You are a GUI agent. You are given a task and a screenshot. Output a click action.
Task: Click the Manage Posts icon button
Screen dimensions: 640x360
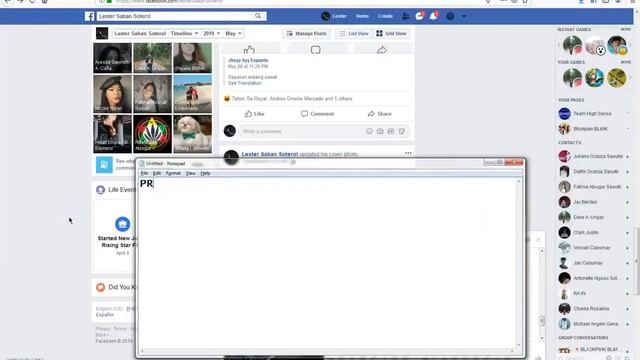click(x=307, y=33)
